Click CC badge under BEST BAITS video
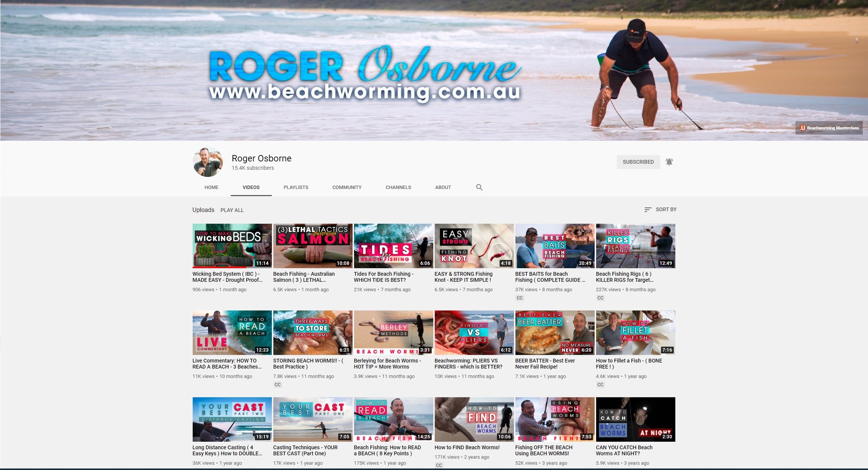Image resolution: width=868 pixels, height=470 pixels. (520, 298)
